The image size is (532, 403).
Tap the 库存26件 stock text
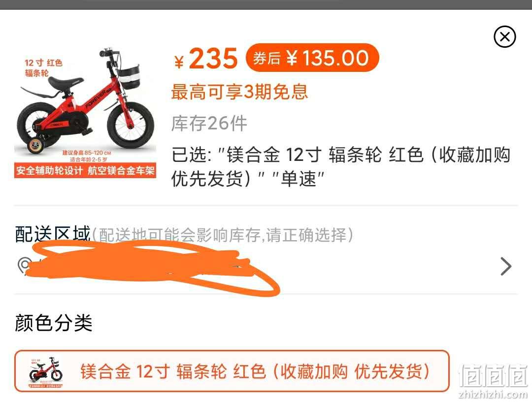(209, 124)
